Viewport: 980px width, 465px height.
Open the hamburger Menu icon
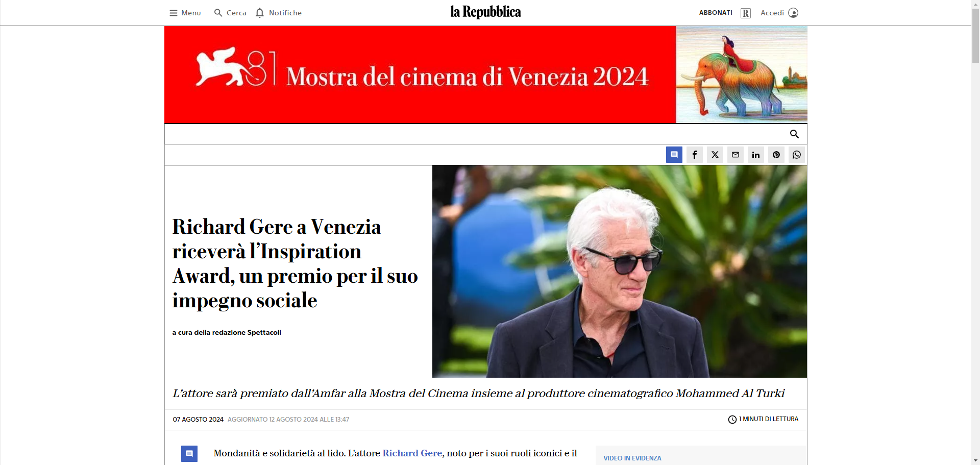click(174, 13)
